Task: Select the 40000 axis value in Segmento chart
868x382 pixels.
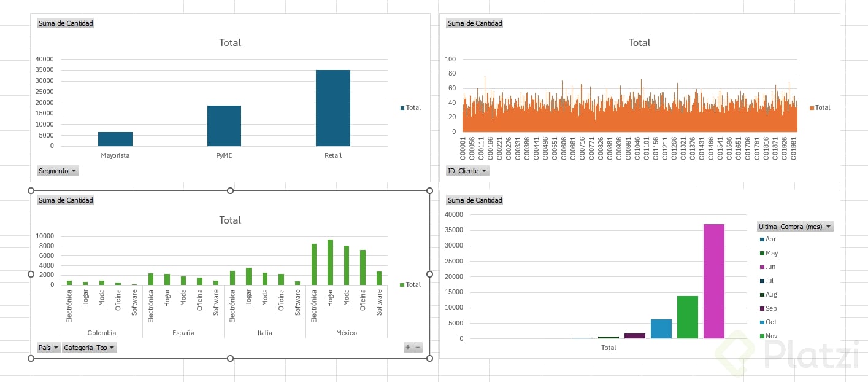Action: (x=45, y=59)
